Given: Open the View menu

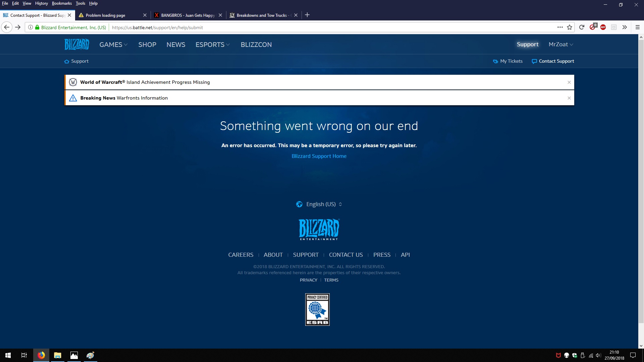Looking at the screenshot, I should point(27,3).
